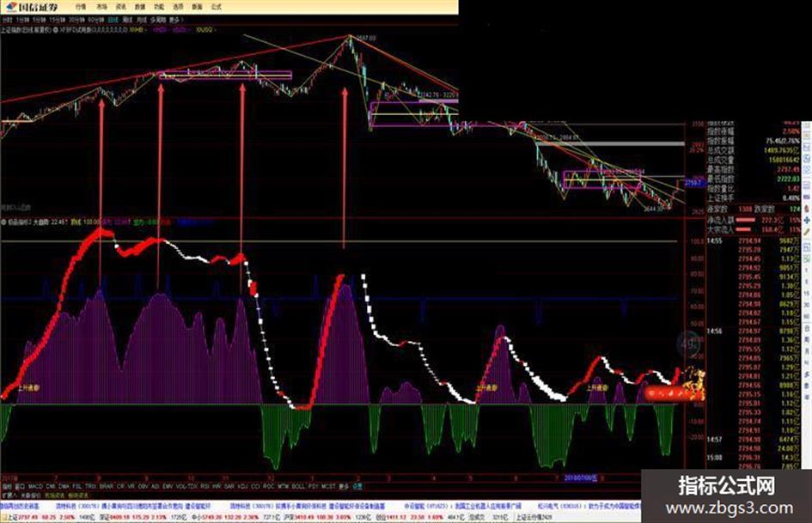Select the PSY indicator tab

pyautogui.click(x=314, y=487)
